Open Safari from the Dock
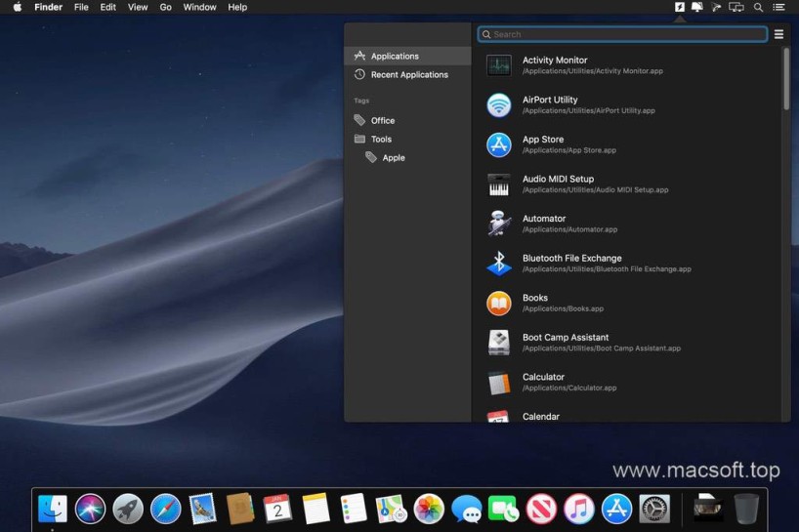The image size is (799, 532). (x=166, y=509)
